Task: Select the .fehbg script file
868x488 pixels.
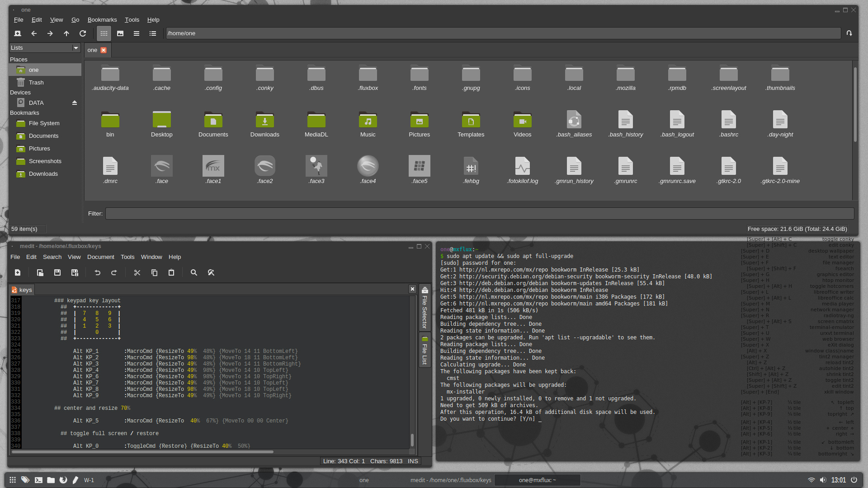Action: (x=471, y=170)
